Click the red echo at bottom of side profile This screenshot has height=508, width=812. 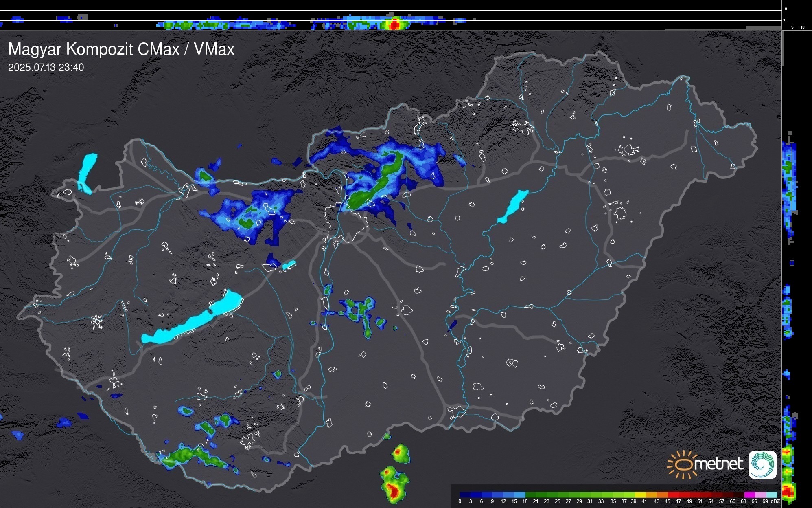(788, 491)
